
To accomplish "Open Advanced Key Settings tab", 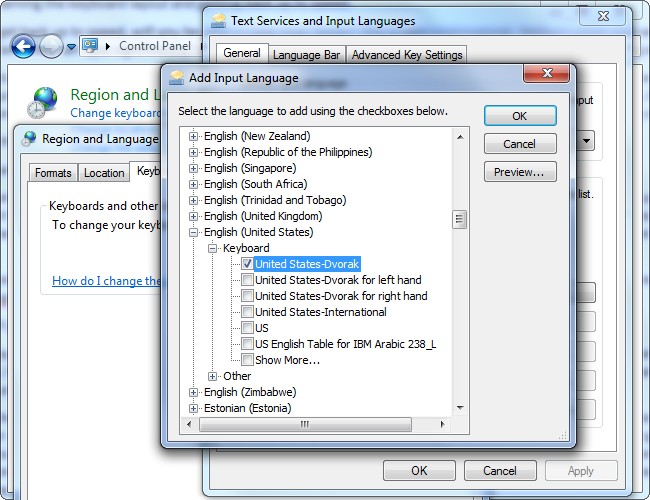I will [x=407, y=55].
